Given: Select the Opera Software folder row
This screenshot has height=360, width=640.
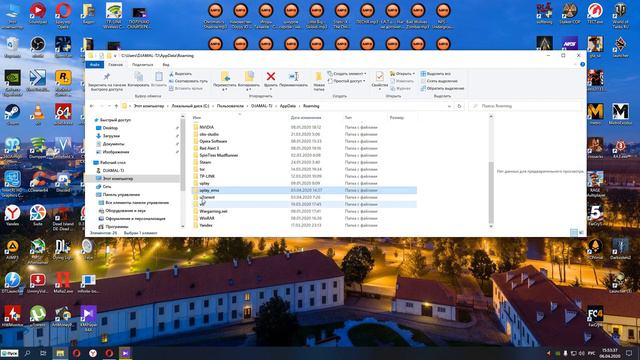Looking at the screenshot, I should [304, 141].
